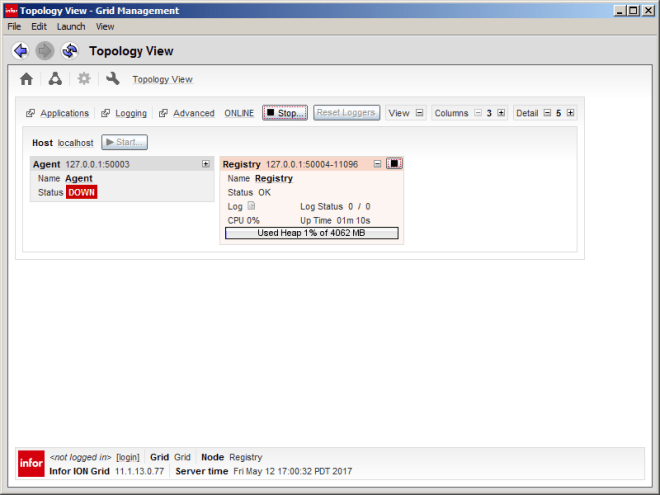Collapse the View options toggle
660x495 pixels.
419,113
